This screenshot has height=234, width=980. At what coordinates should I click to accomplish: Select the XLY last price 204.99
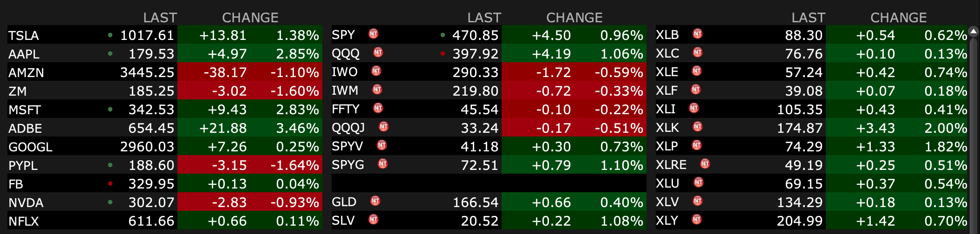[799, 221]
